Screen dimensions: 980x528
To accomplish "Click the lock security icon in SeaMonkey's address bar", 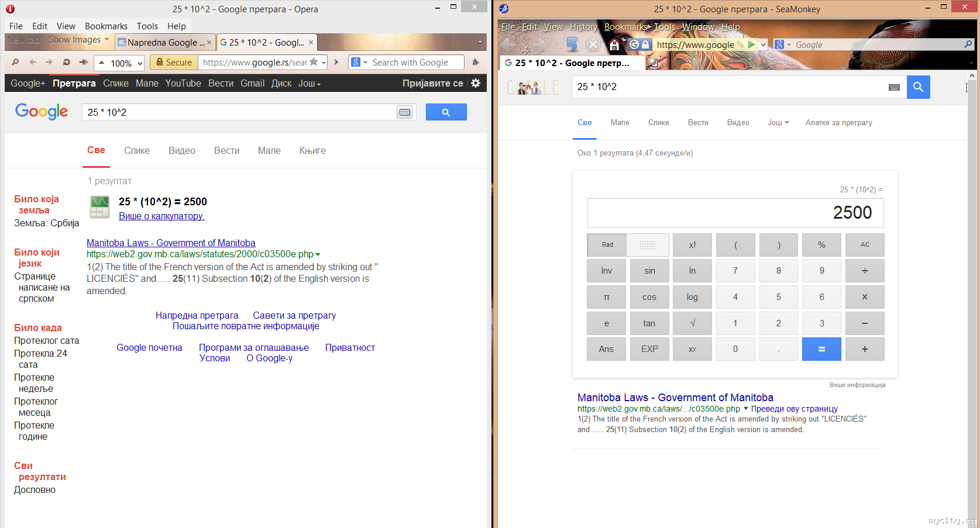I will (645, 44).
